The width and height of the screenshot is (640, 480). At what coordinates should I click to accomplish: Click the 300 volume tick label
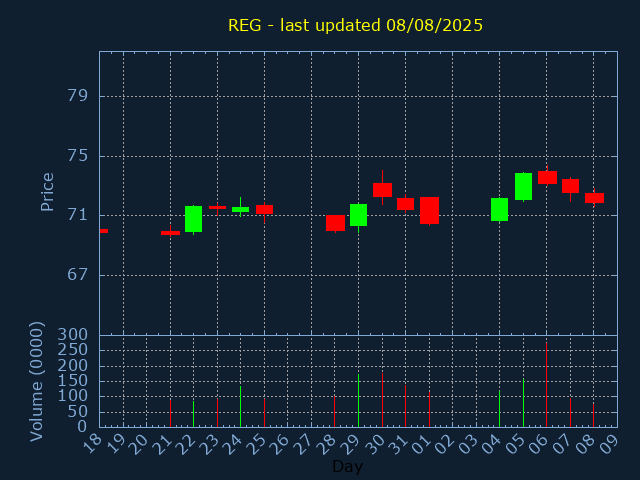(73, 335)
